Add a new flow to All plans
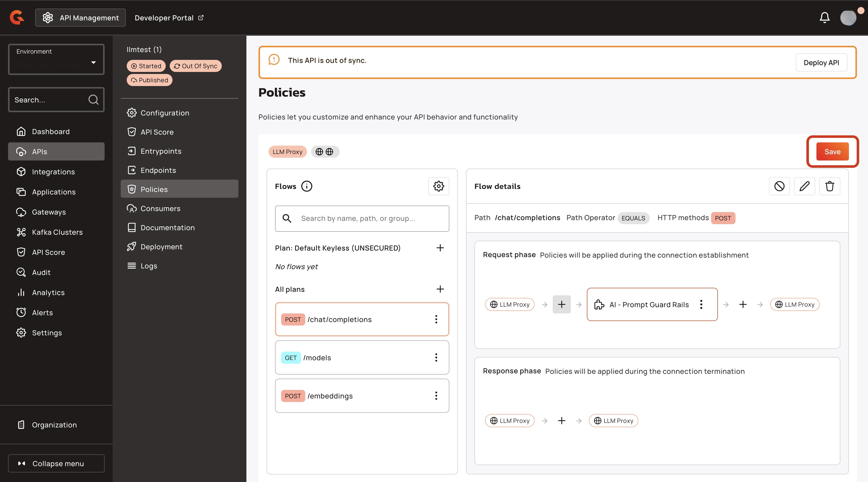 click(440, 289)
